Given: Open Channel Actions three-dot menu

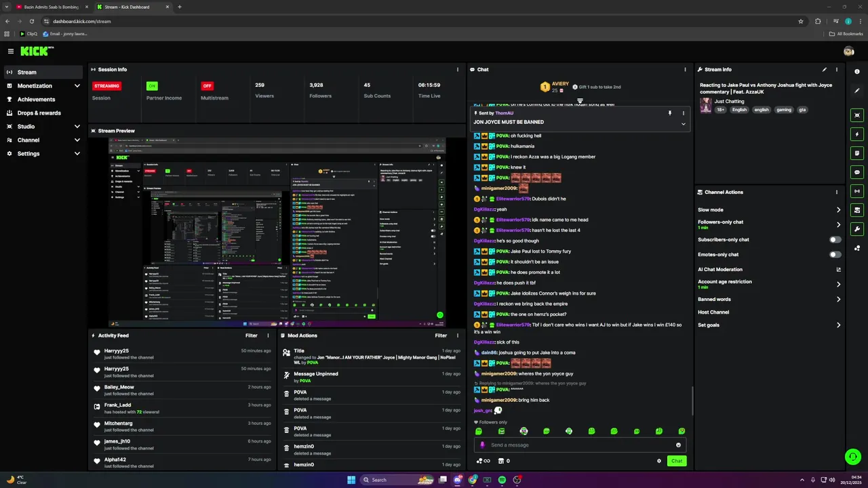Looking at the screenshot, I should pyautogui.click(x=837, y=192).
